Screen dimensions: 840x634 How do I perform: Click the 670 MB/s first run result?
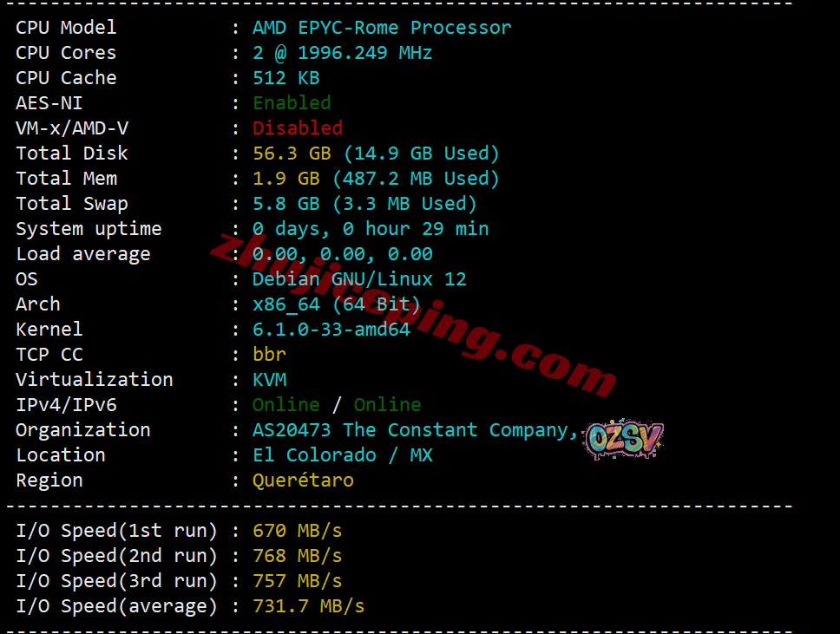[298, 531]
